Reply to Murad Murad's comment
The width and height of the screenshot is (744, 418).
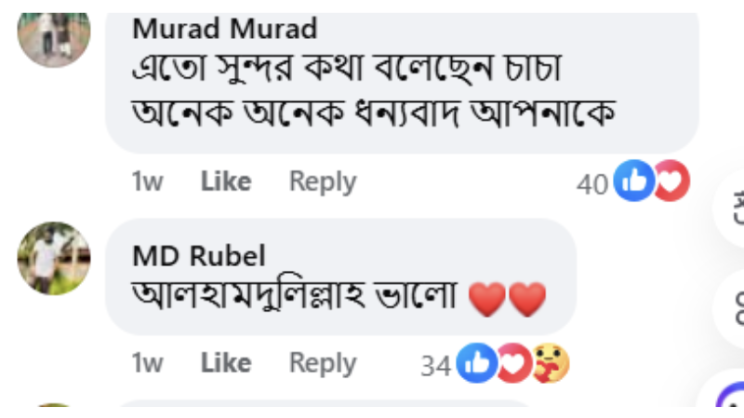click(x=322, y=182)
